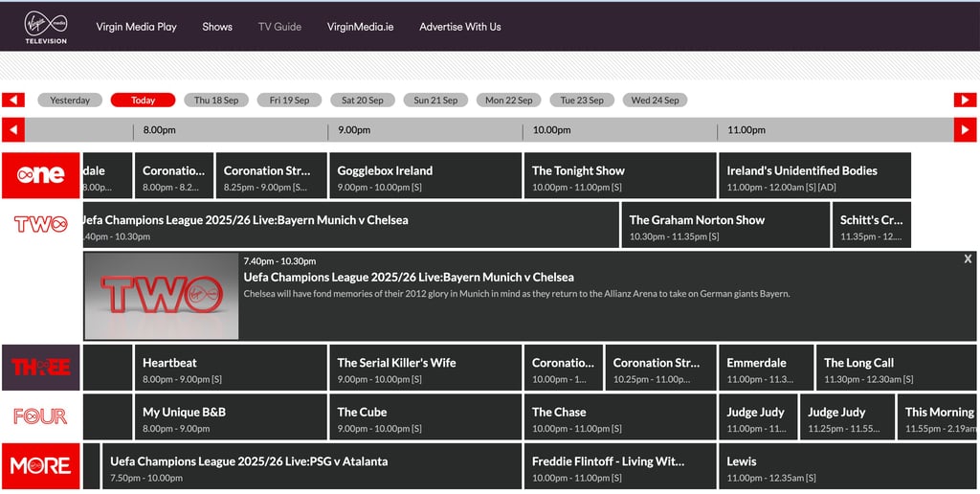Screen dimensions: 980x494
Task: Open the Emmerdale listing on Three
Action: click(767, 367)
